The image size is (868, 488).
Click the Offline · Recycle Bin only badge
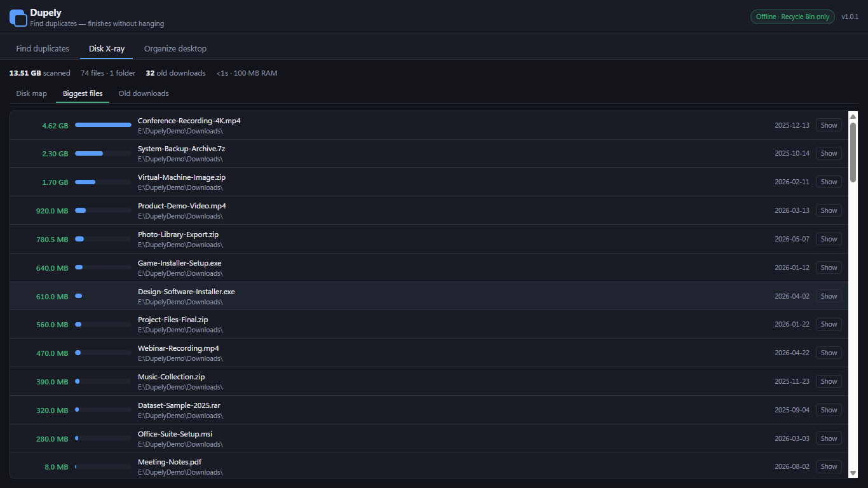click(x=792, y=17)
